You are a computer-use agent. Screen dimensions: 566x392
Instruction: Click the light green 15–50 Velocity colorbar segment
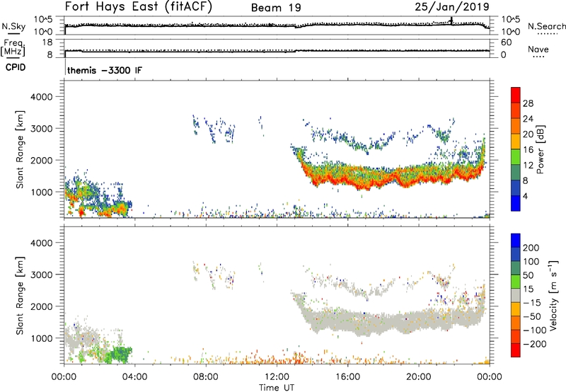pyautogui.click(x=516, y=282)
